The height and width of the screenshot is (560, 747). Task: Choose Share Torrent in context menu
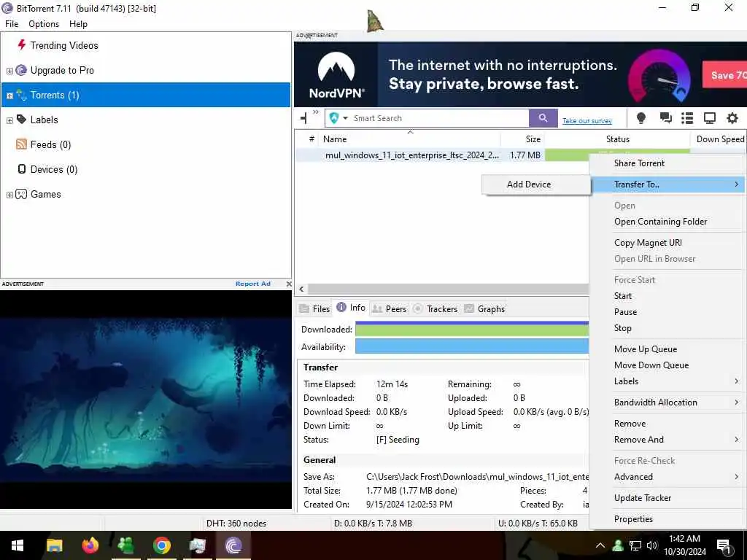click(x=668, y=163)
